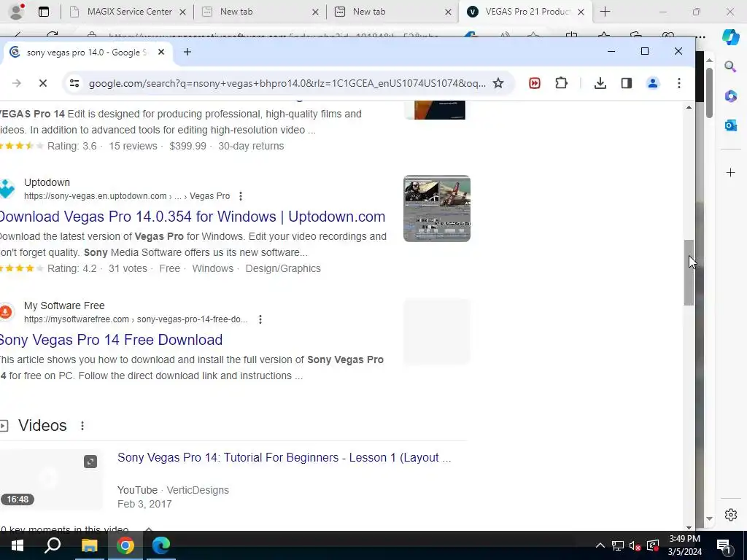Stop loading page in Chrome
The height and width of the screenshot is (560, 747).
click(43, 83)
